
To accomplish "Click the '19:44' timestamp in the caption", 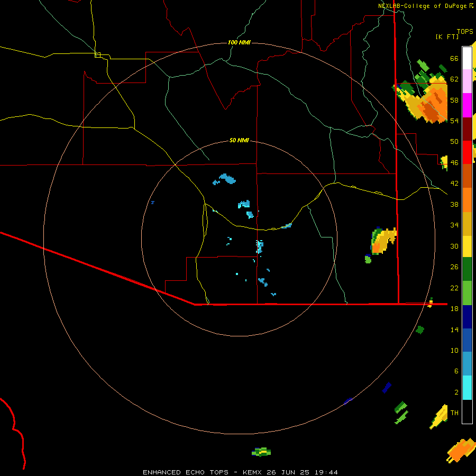I will (x=326, y=472).
